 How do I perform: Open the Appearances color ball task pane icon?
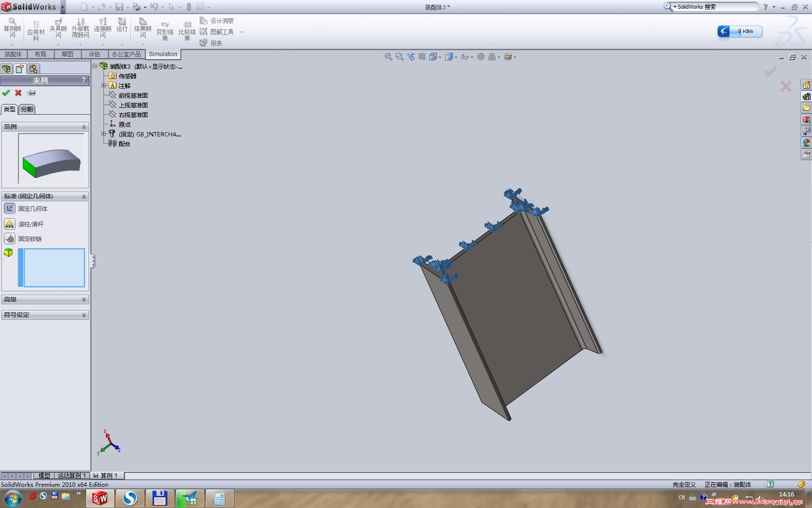tap(806, 143)
